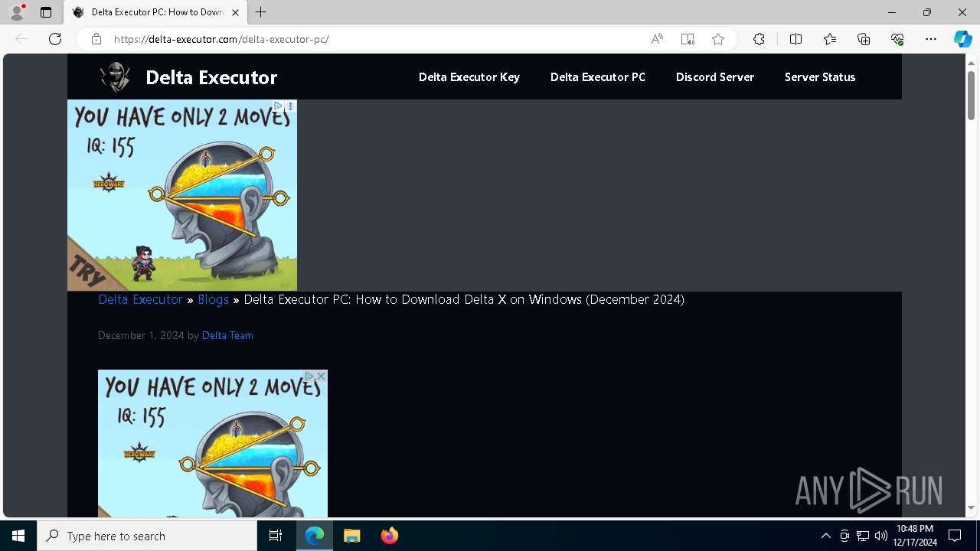This screenshot has width=980, height=551.
Task: Open the Discord Server menu item
Action: (715, 77)
